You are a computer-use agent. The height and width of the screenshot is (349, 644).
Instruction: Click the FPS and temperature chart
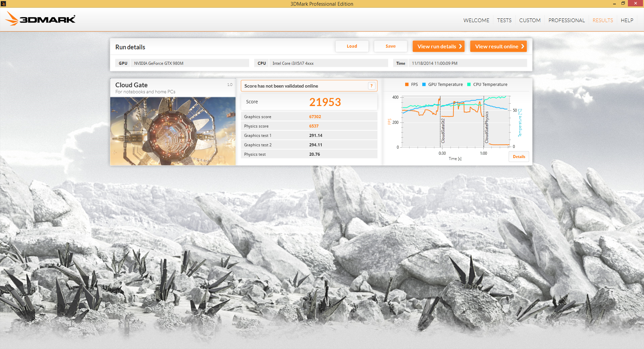[455, 122]
